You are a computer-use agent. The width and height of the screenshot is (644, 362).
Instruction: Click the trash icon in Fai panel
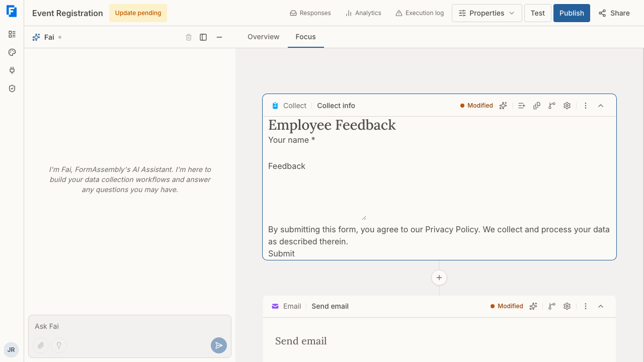[189, 37]
